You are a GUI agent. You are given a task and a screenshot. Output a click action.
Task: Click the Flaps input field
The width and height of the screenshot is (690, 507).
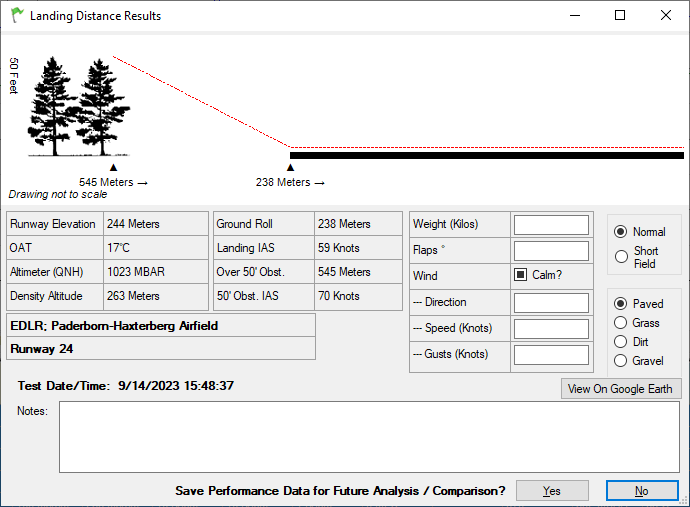click(x=551, y=251)
